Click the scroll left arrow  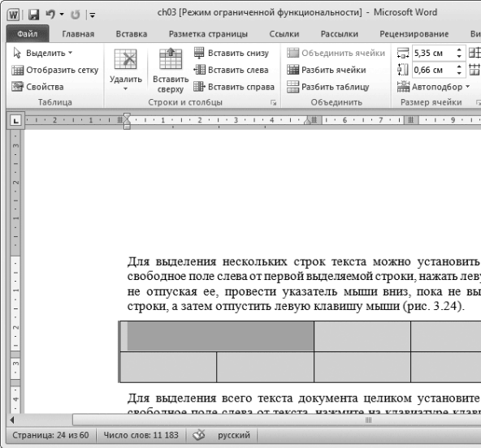[11, 420]
